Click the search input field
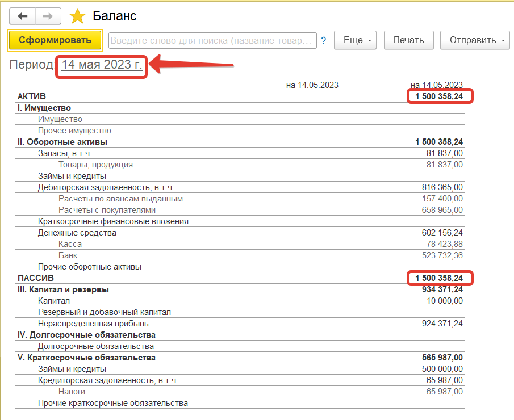The width and height of the screenshot is (514, 420). tap(212, 40)
